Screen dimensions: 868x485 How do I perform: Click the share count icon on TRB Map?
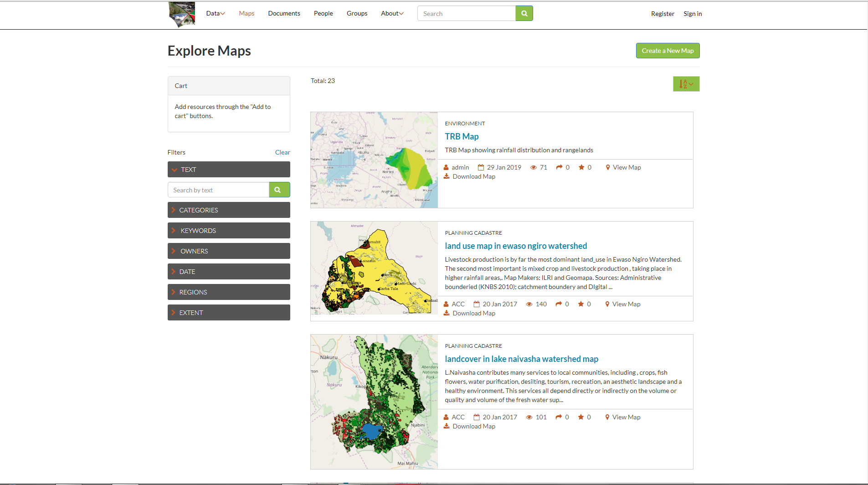[x=559, y=167]
